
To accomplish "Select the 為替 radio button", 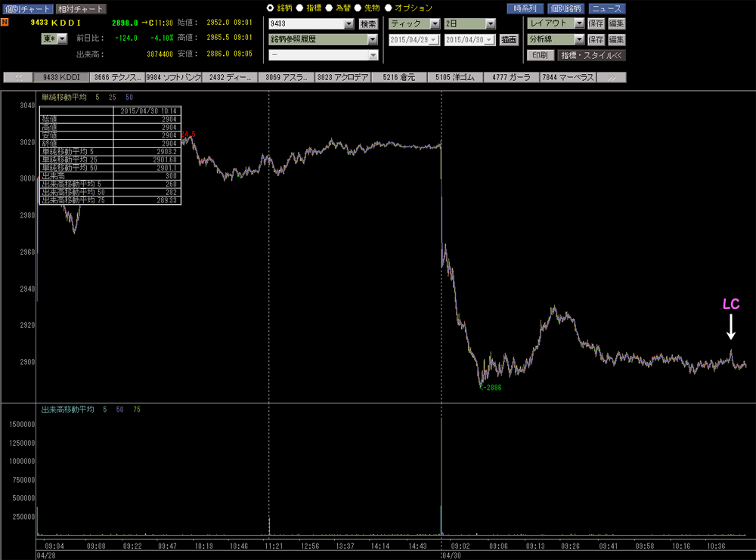I will point(329,8).
